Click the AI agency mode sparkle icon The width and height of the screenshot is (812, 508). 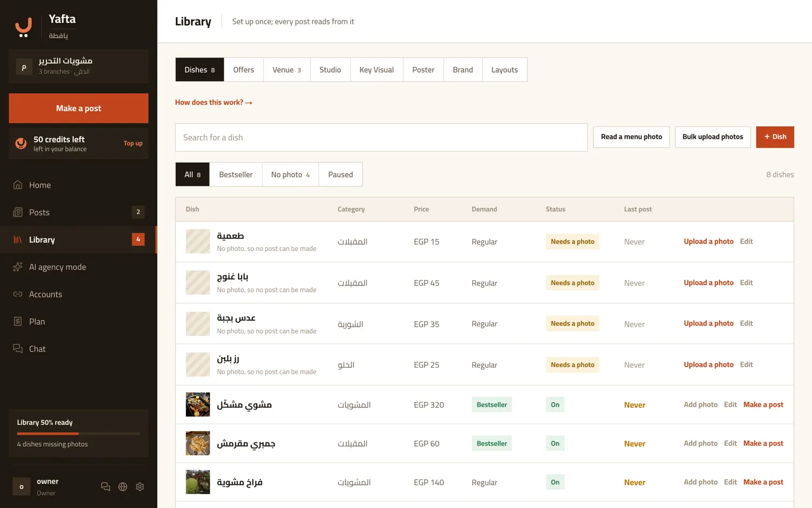(18, 267)
